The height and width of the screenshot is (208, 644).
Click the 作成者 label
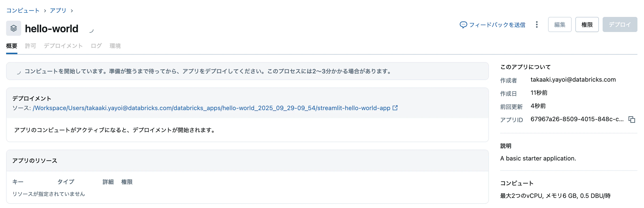508,80
